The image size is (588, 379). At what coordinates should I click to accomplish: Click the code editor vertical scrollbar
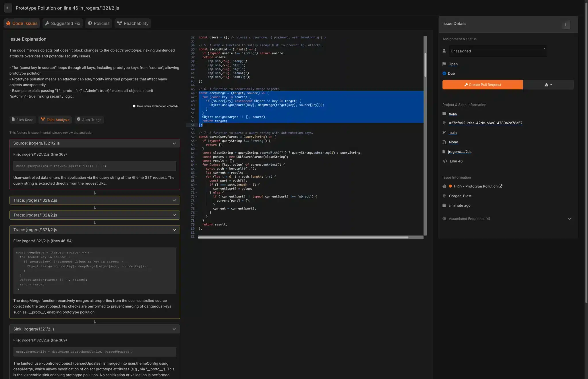point(425,65)
